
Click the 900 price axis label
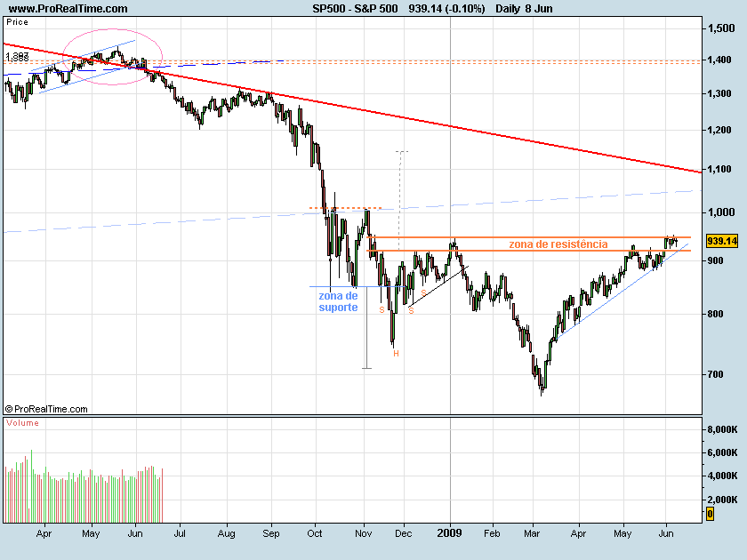click(716, 261)
